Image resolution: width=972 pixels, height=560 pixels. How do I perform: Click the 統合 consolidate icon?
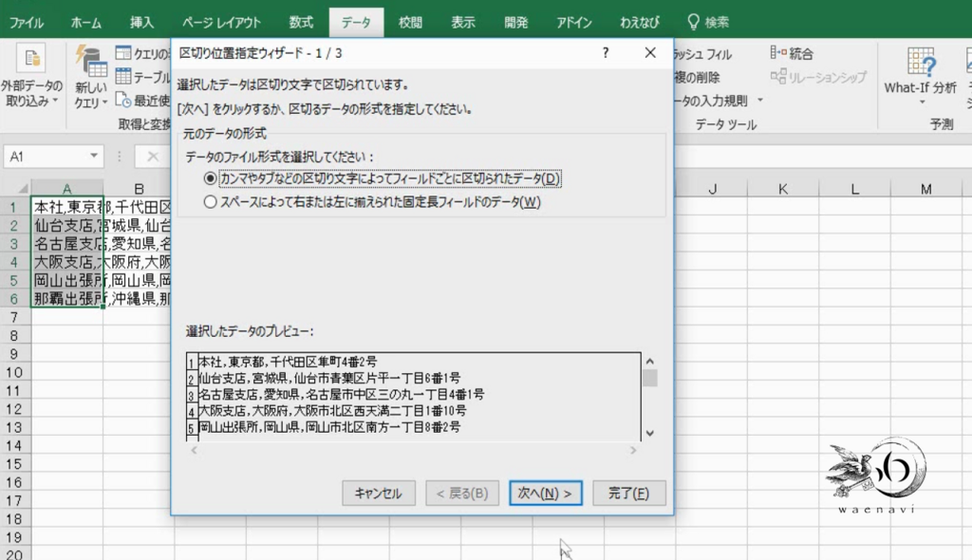click(778, 53)
